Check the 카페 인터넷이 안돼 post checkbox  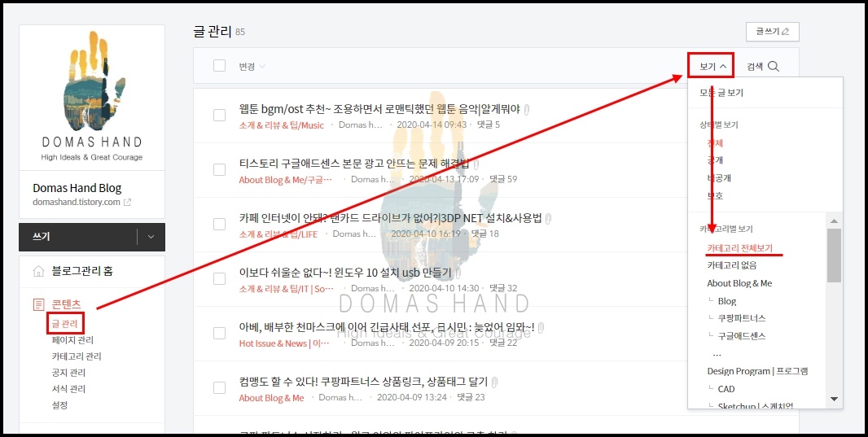pyautogui.click(x=219, y=224)
